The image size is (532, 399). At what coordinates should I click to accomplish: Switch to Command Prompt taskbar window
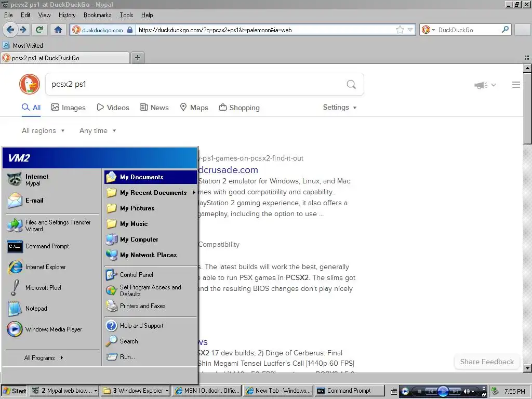350,391
